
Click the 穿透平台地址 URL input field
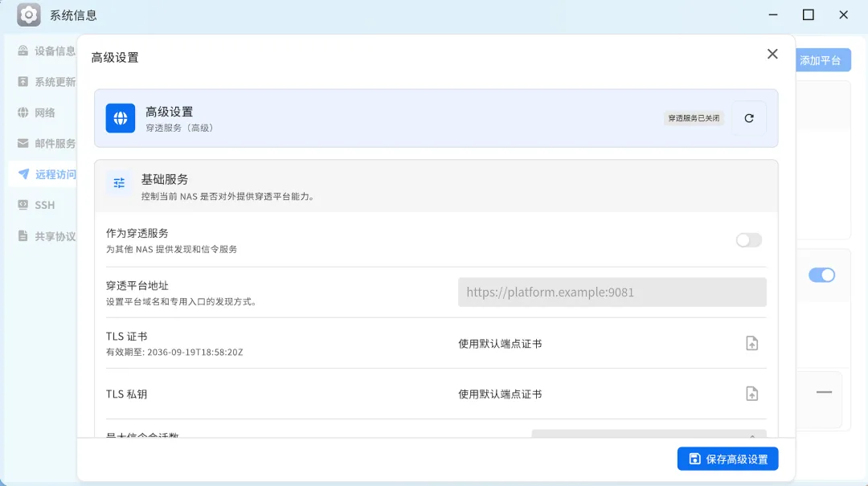click(612, 292)
